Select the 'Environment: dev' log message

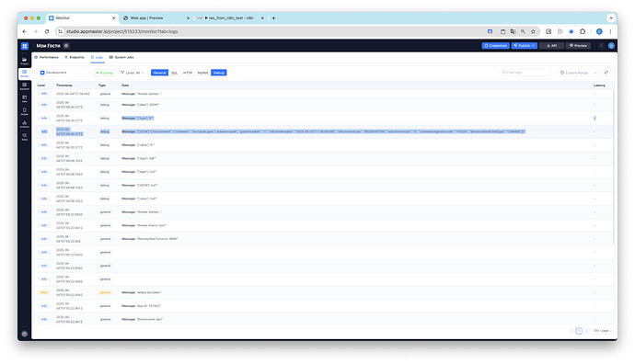tap(142, 319)
